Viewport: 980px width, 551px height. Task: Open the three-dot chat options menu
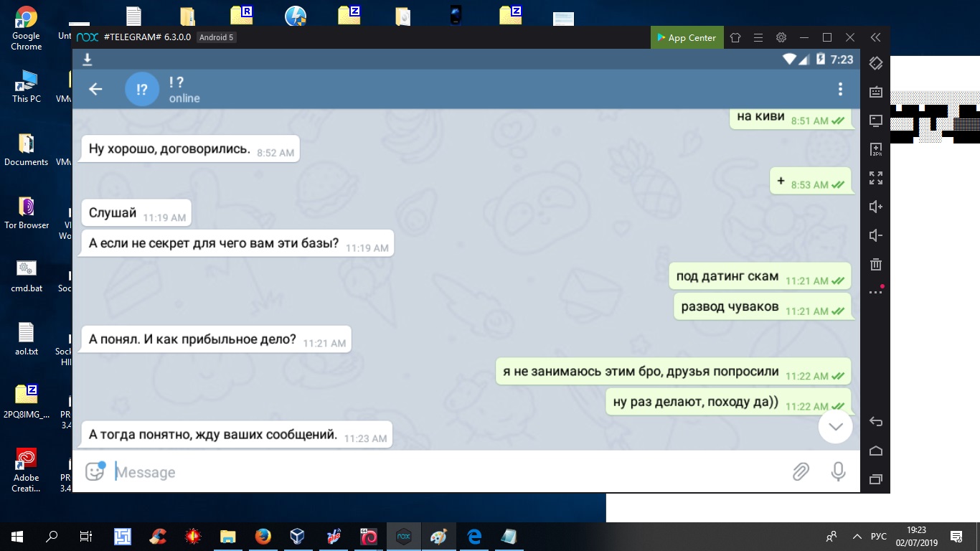click(840, 89)
